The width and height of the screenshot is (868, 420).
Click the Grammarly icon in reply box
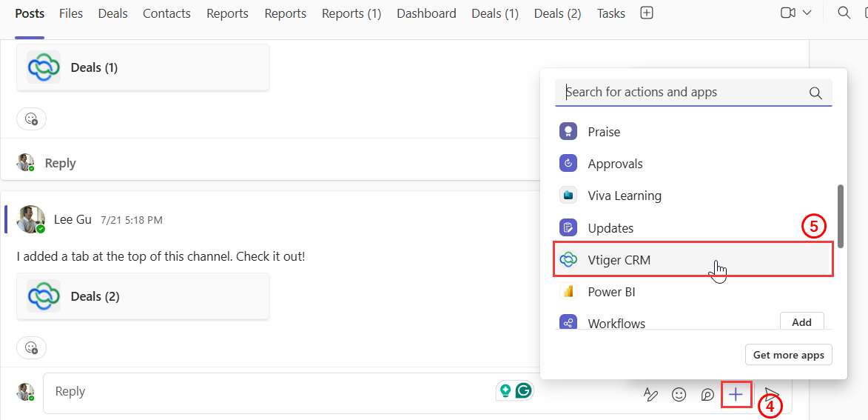523,391
